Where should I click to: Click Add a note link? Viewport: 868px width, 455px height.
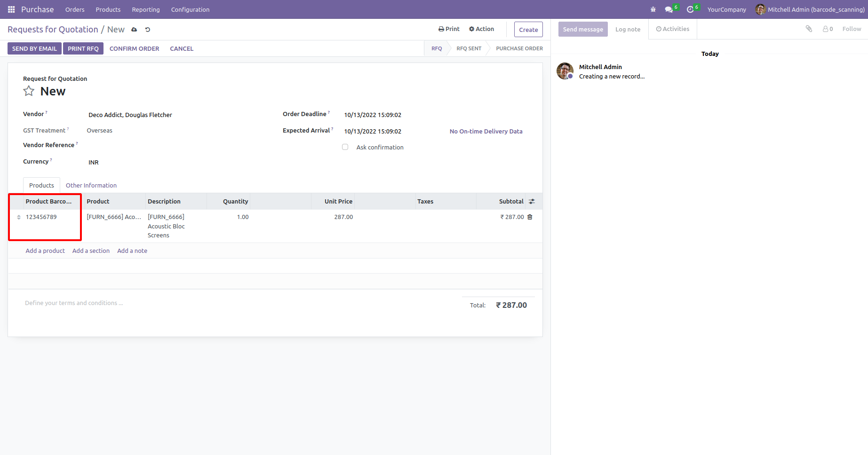coord(132,251)
